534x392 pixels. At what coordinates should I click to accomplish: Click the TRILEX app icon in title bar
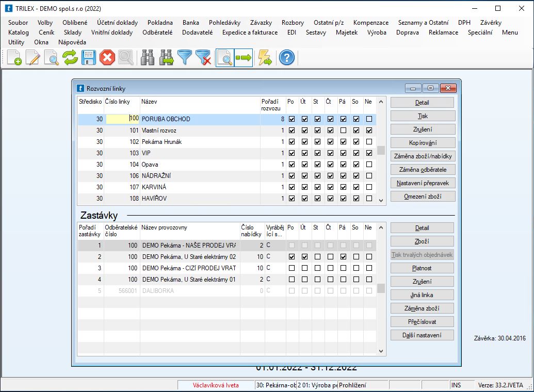pos(9,9)
